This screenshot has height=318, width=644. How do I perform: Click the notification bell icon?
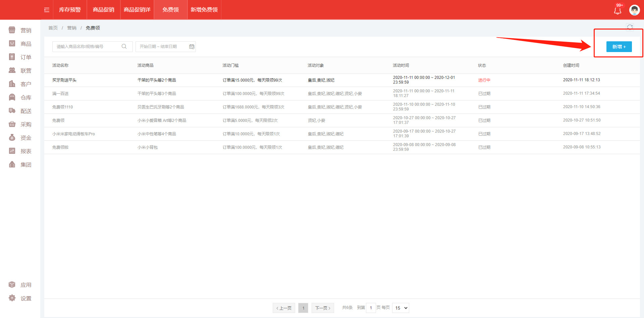pos(617,10)
